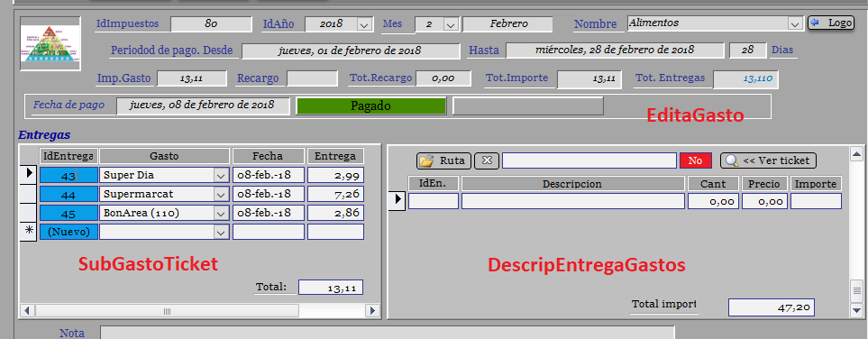The width and height of the screenshot is (868, 339).
Task: Click the clear route X button
Action: pyautogui.click(x=487, y=160)
